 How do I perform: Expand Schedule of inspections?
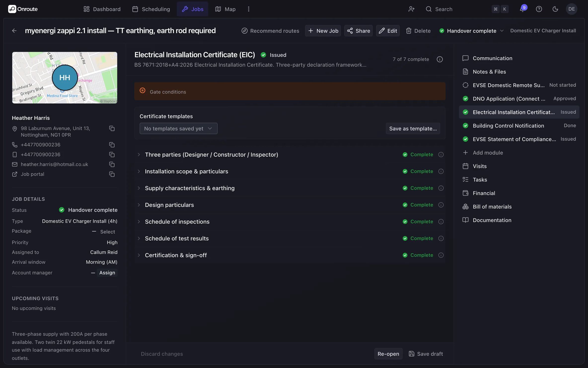tap(139, 222)
